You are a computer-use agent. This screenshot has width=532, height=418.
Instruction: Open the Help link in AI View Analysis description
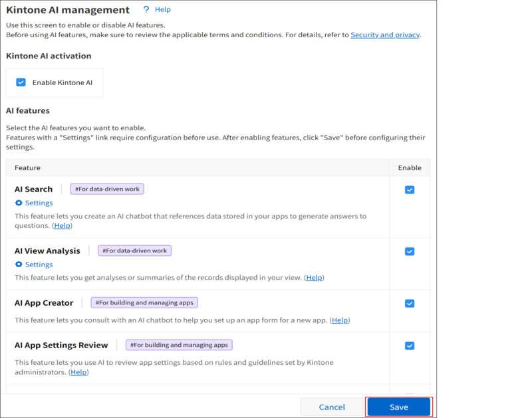(x=314, y=277)
